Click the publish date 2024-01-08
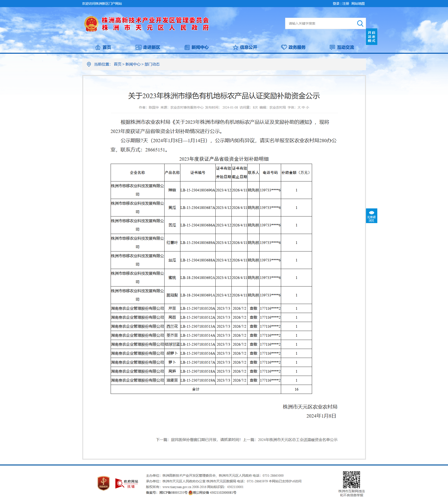The height and width of the screenshot is (502, 448). coord(230,107)
